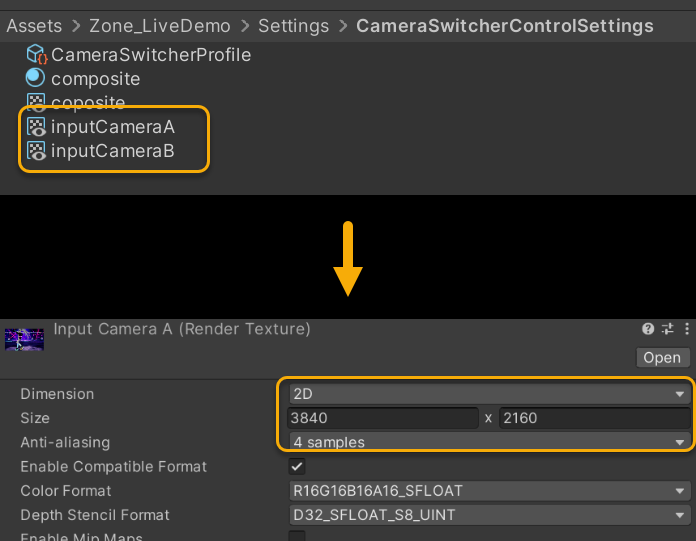Open the inspector three-dot options menu
Viewport: 696px width, 541px height.
(685, 329)
